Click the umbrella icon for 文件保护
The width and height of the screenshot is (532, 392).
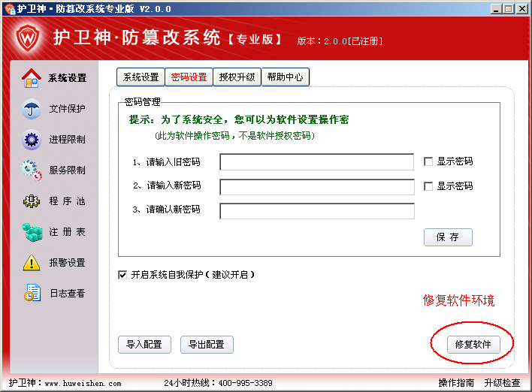coord(32,109)
